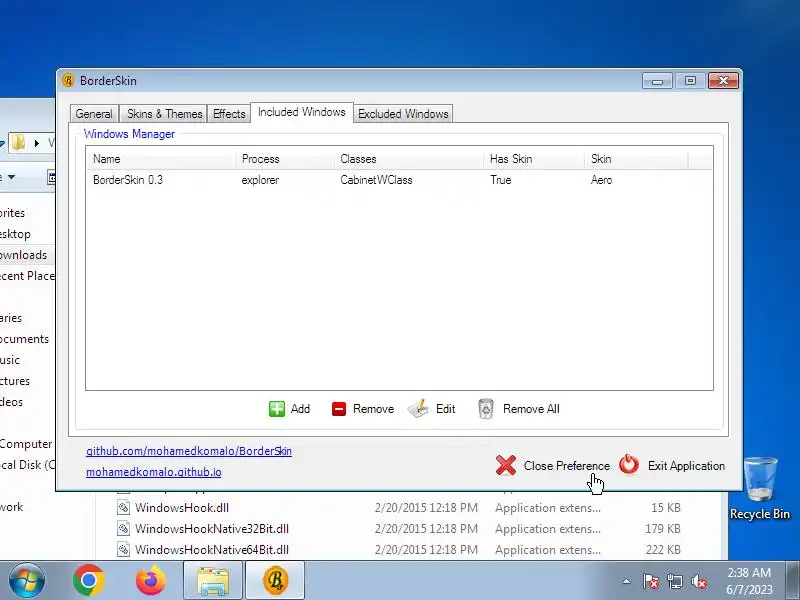Select the BorderSkin taskbar button
Screen dimensions: 800x600
pyautogui.click(x=276, y=581)
